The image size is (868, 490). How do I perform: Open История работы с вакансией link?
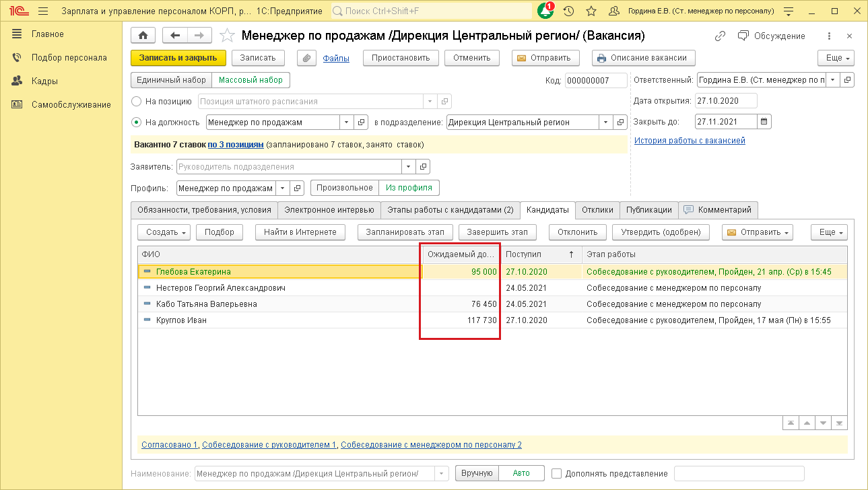pyautogui.click(x=690, y=141)
